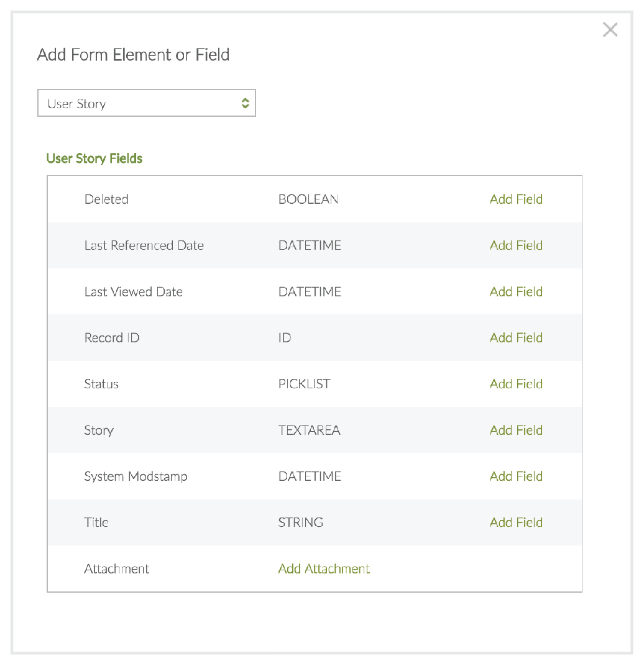
Task: Add the Story textarea field
Action: coord(516,431)
